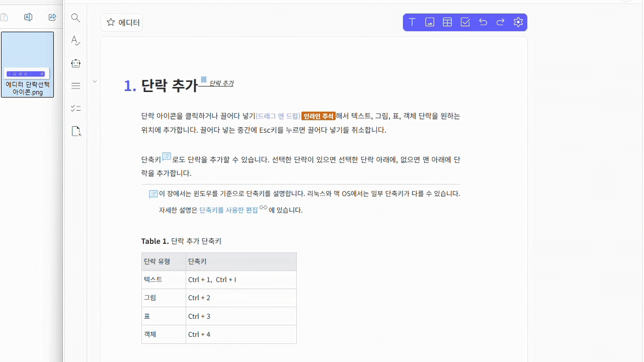This screenshot has width=644, height=362.
Task: Click the 에디터 star button
Action: (122, 23)
